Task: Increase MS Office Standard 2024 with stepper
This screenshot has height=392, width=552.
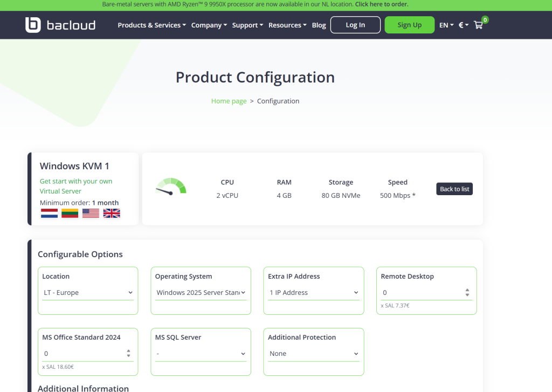Action: (128, 351)
